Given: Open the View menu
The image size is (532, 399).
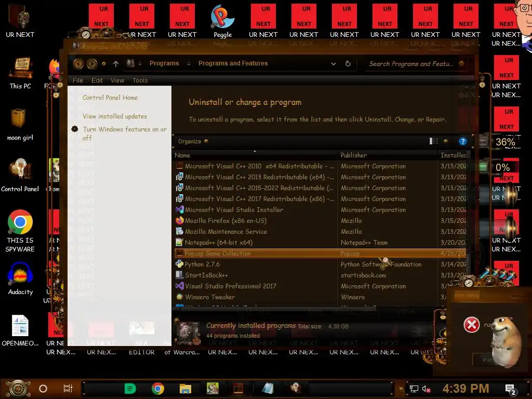Looking at the screenshot, I should pyautogui.click(x=117, y=81).
